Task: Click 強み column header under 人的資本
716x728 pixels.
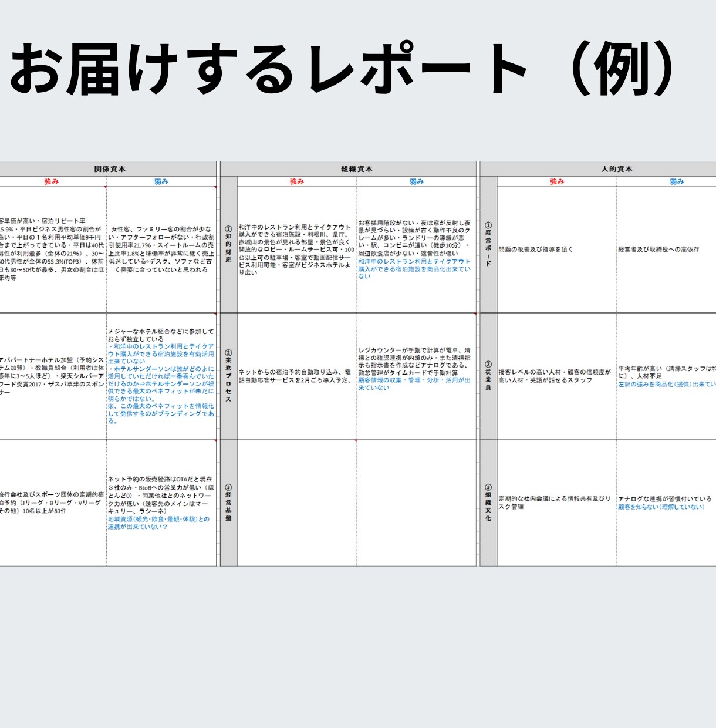Action: click(557, 181)
